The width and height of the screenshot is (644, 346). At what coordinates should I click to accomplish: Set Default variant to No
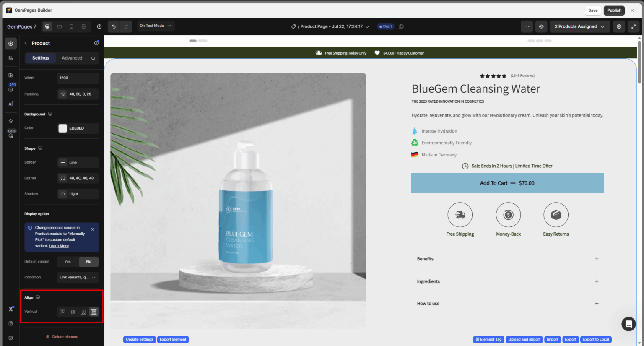point(88,262)
